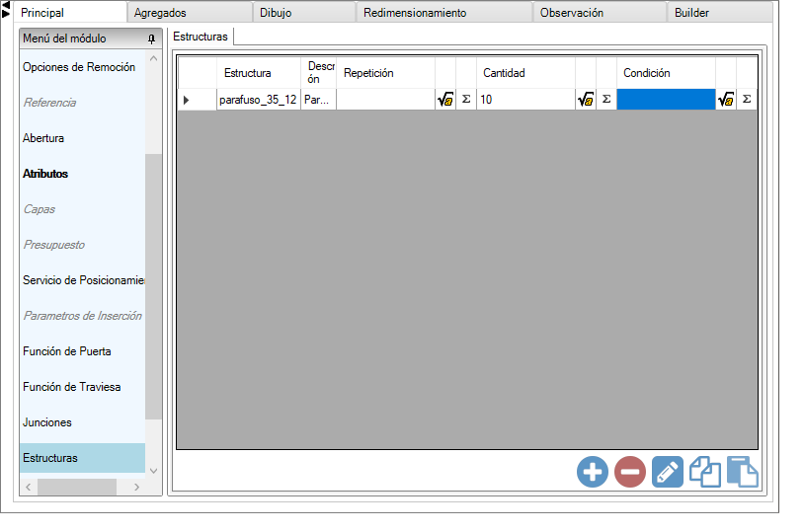Click sigma icon next to Repetición cell
Viewport: 805px width, 532px height.
pos(466,99)
